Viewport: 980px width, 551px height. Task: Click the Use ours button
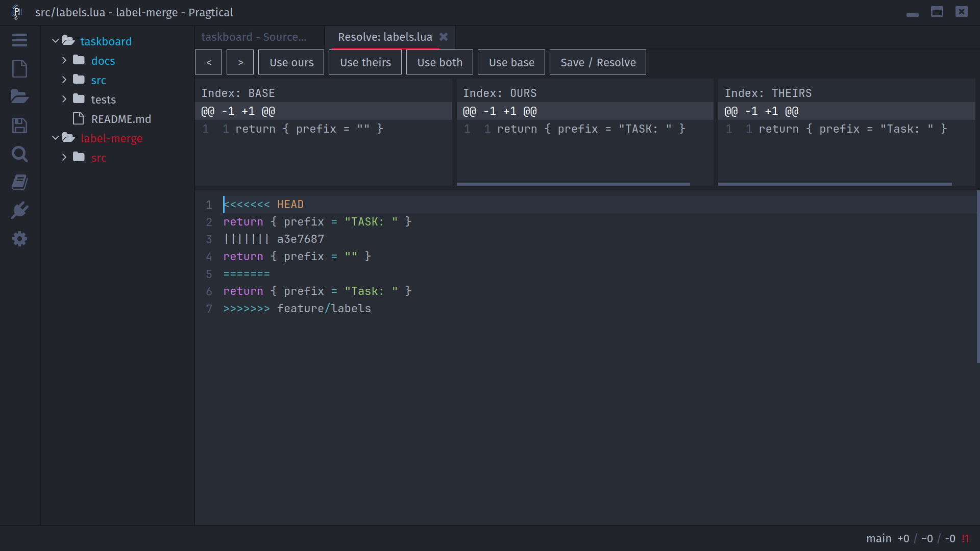point(291,62)
